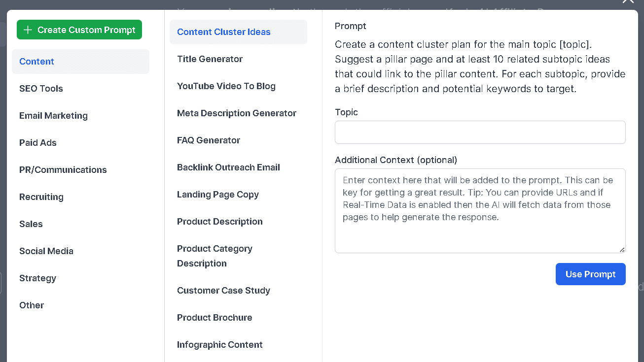Open the SEO Tools category
The width and height of the screenshot is (644, 362).
[41, 89]
